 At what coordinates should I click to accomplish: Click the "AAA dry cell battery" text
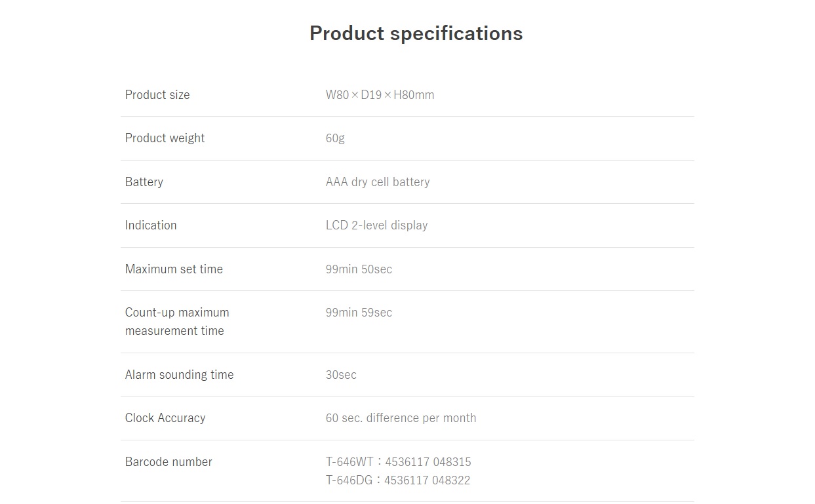point(378,182)
